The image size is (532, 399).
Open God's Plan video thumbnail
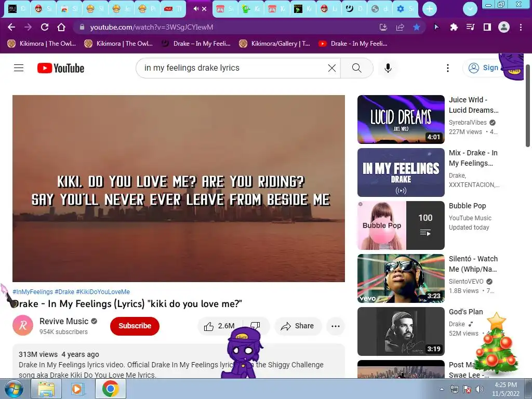click(x=401, y=331)
